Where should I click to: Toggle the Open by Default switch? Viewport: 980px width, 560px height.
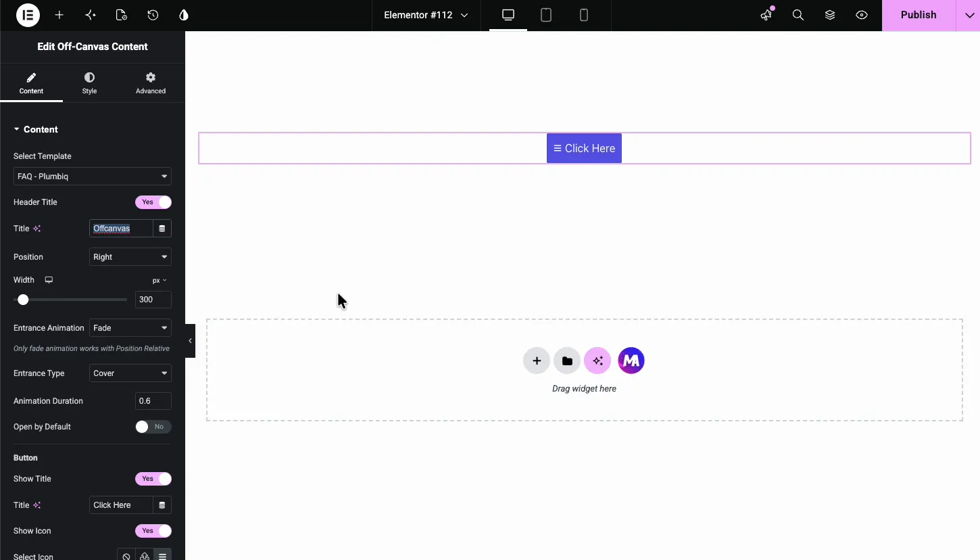point(153,427)
